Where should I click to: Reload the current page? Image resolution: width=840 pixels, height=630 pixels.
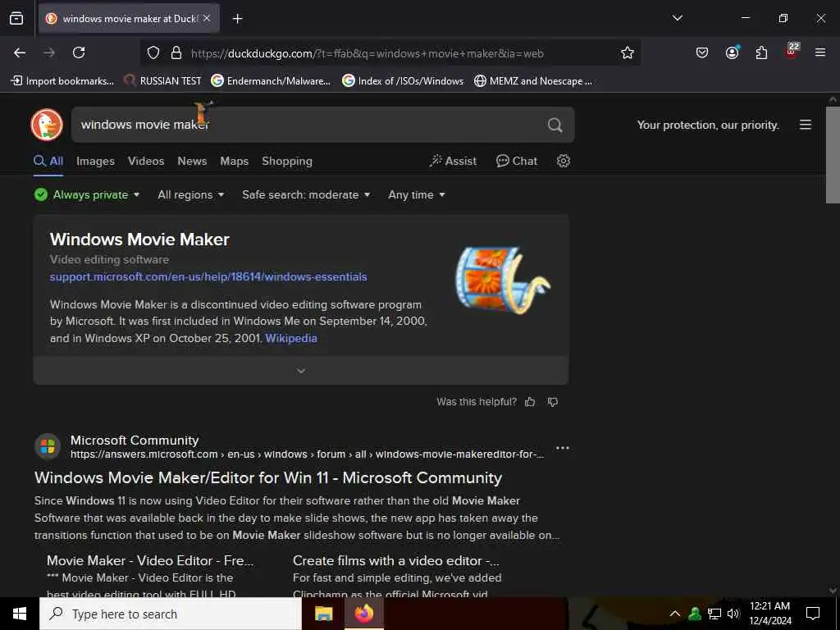79,52
